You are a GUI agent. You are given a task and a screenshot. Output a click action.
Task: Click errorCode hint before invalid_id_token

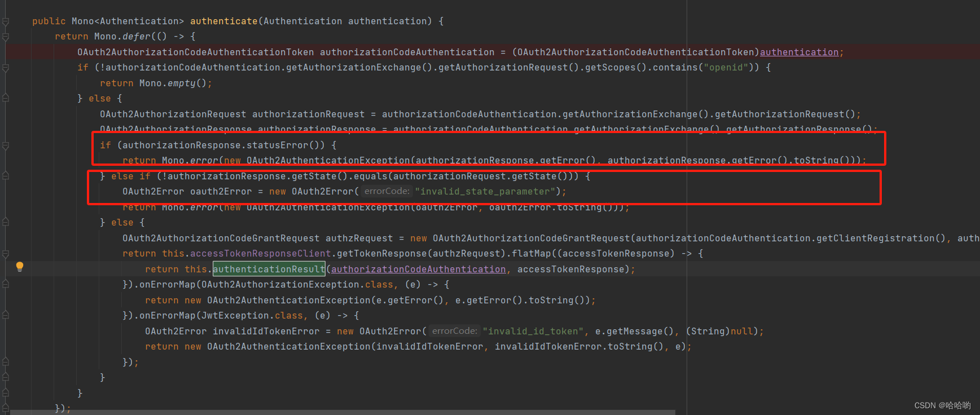click(x=455, y=331)
